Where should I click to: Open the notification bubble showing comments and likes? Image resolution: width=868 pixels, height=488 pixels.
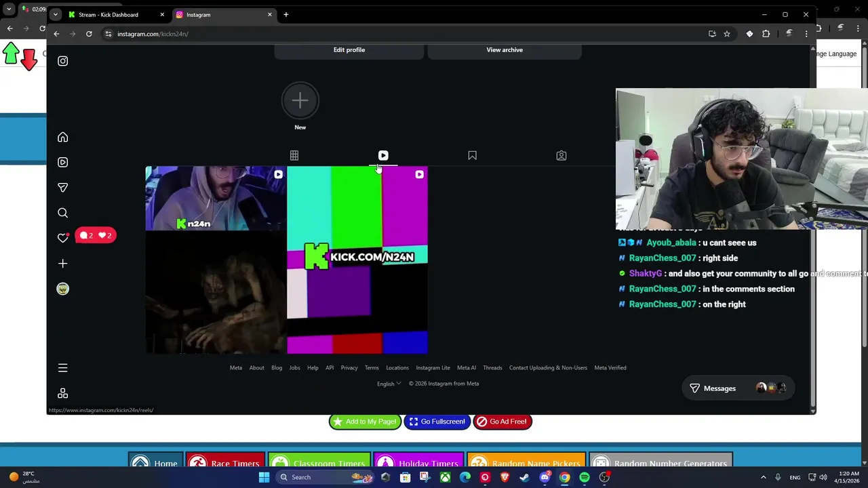pos(96,235)
